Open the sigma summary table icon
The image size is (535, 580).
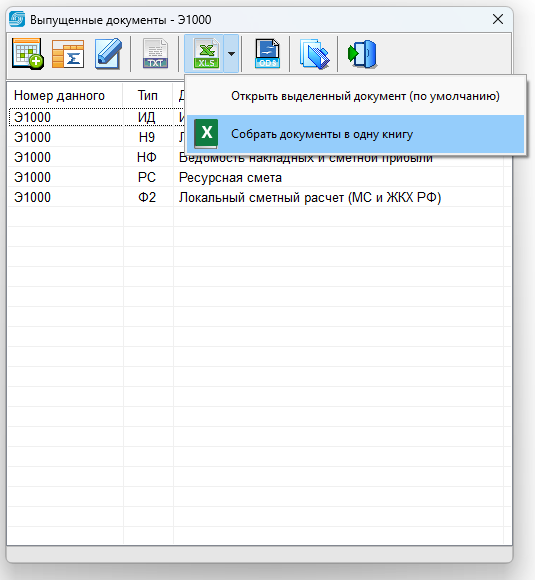point(68,54)
